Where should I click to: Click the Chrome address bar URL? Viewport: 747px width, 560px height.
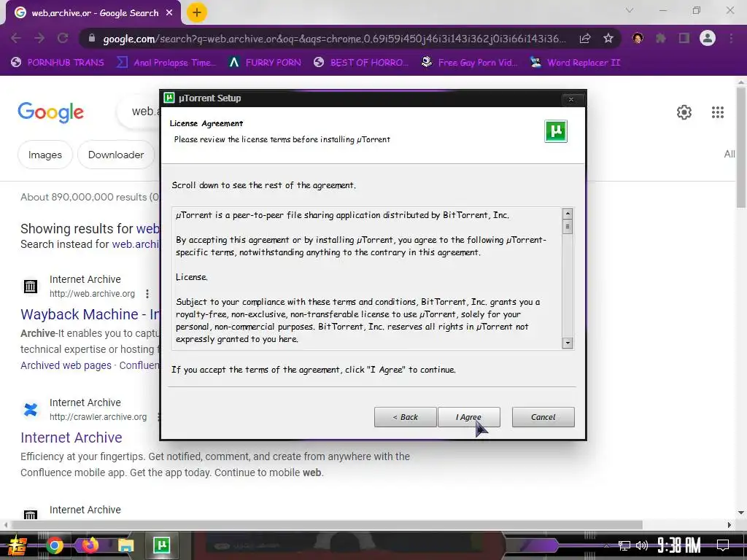(334, 39)
